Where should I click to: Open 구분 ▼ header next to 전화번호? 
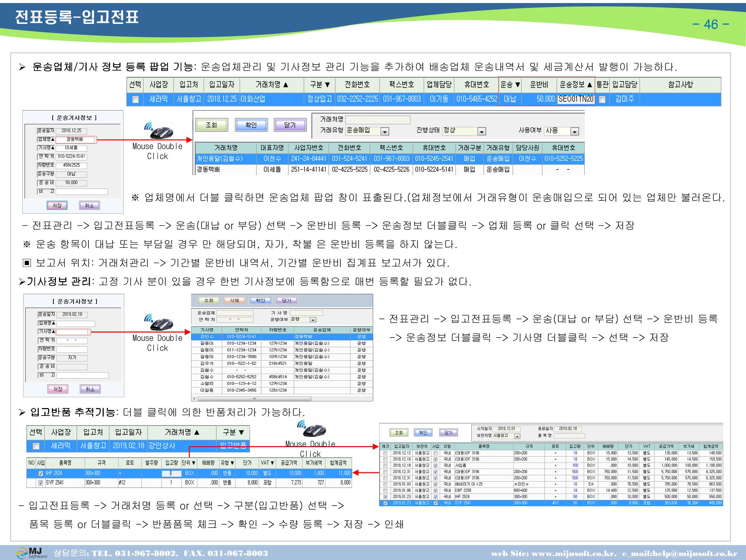point(319,85)
